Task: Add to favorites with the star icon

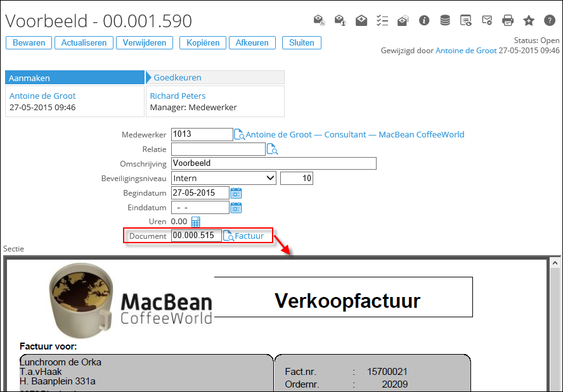Action: [529, 20]
